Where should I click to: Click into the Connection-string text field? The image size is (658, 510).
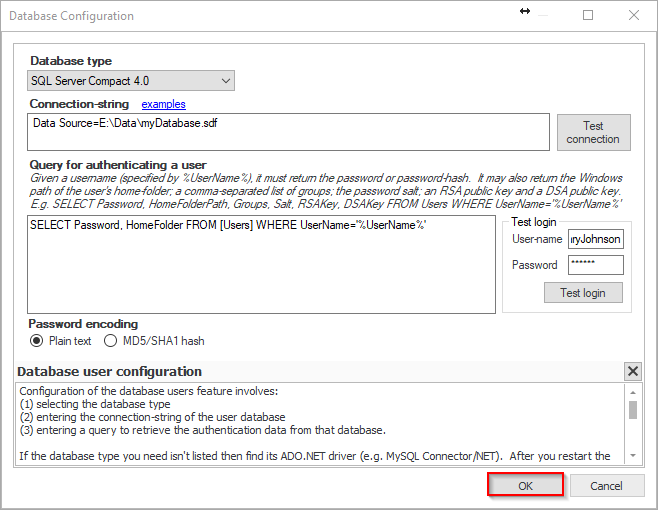tap(289, 131)
